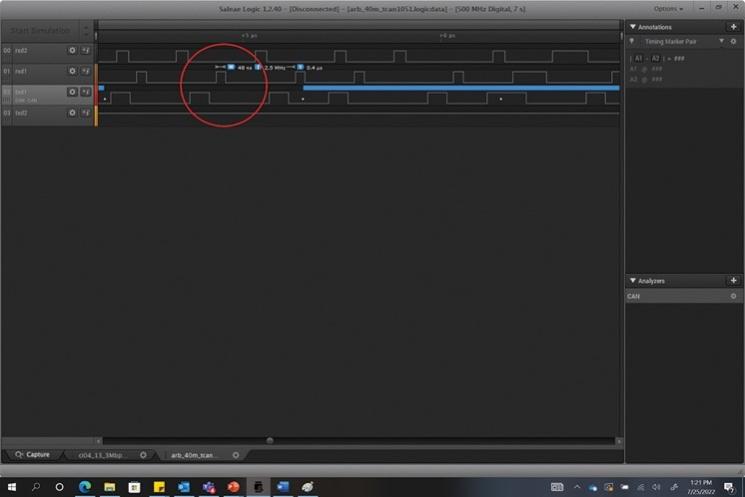
Task: Open the Options dropdown menu
Action: 669,8
